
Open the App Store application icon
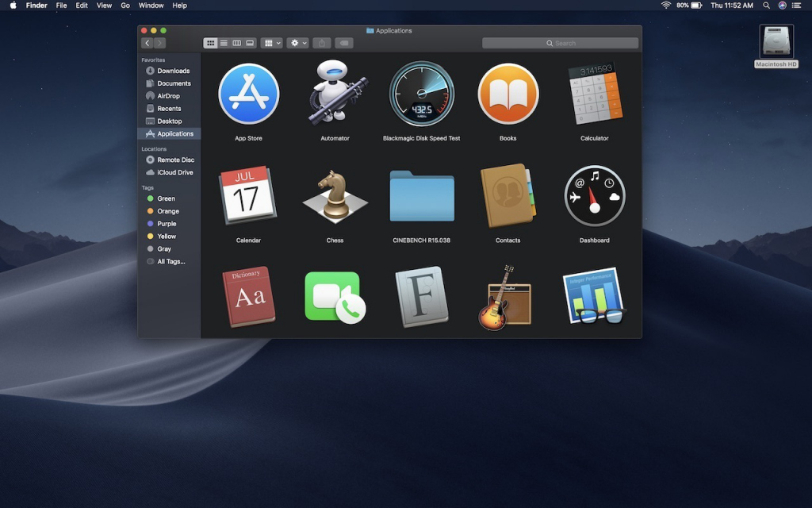(248, 94)
